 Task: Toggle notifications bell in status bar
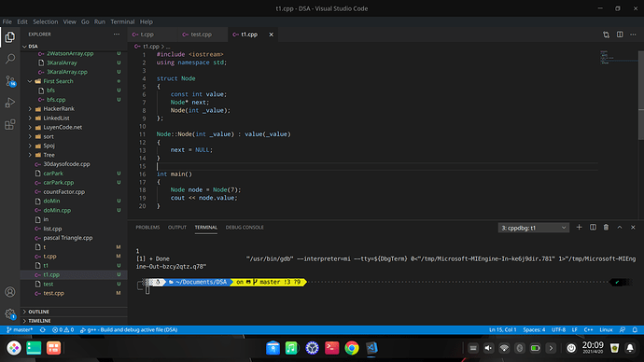coord(635,329)
